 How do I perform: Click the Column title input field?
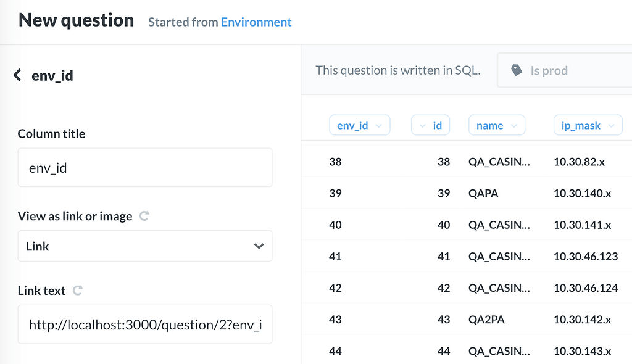click(x=144, y=167)
